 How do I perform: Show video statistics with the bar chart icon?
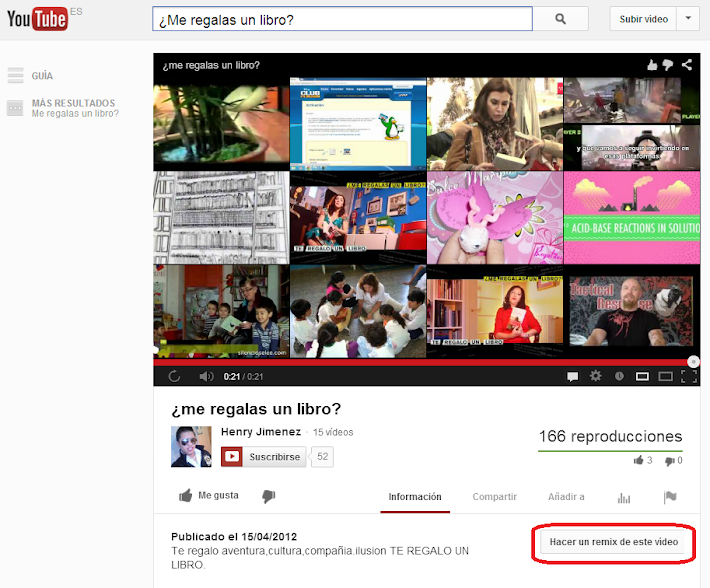(x=624, y=497)
